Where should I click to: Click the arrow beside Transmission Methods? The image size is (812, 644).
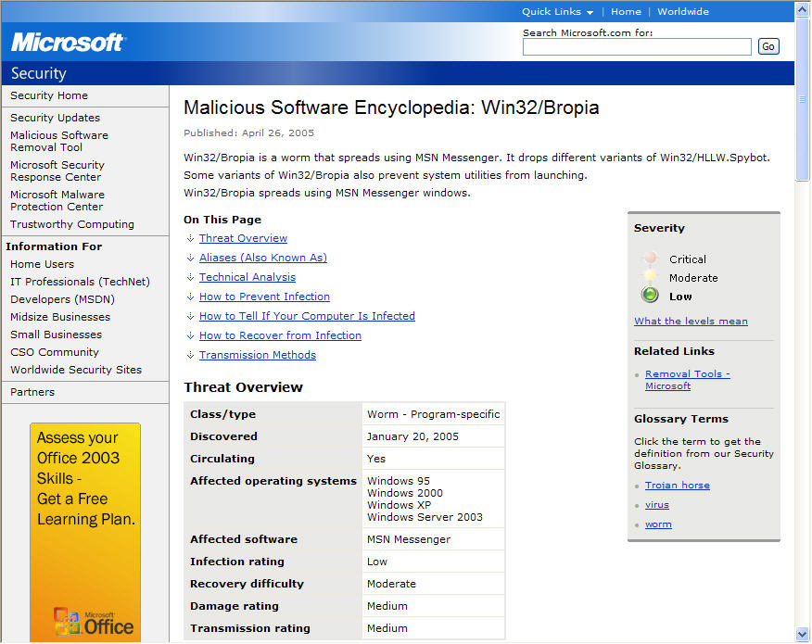point(190,355)
